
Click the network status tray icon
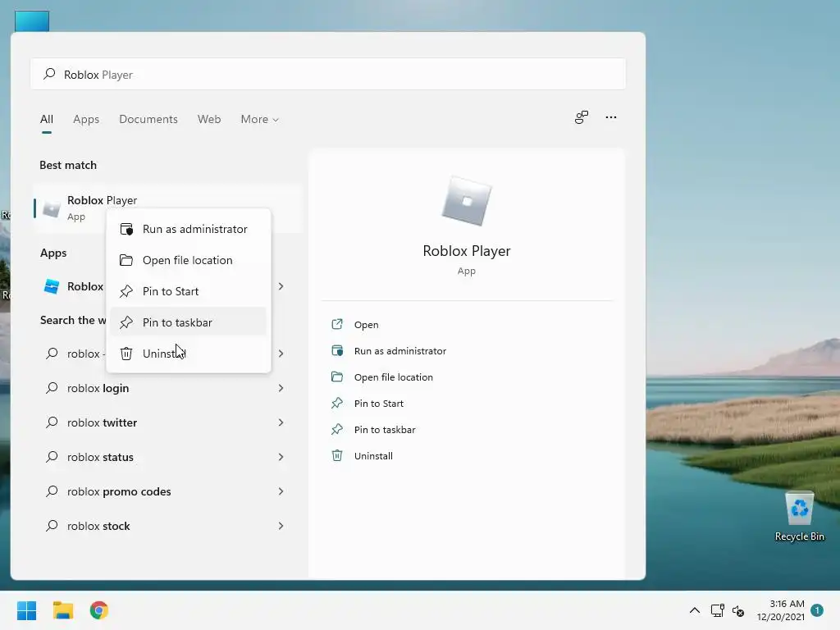point(717,610)
